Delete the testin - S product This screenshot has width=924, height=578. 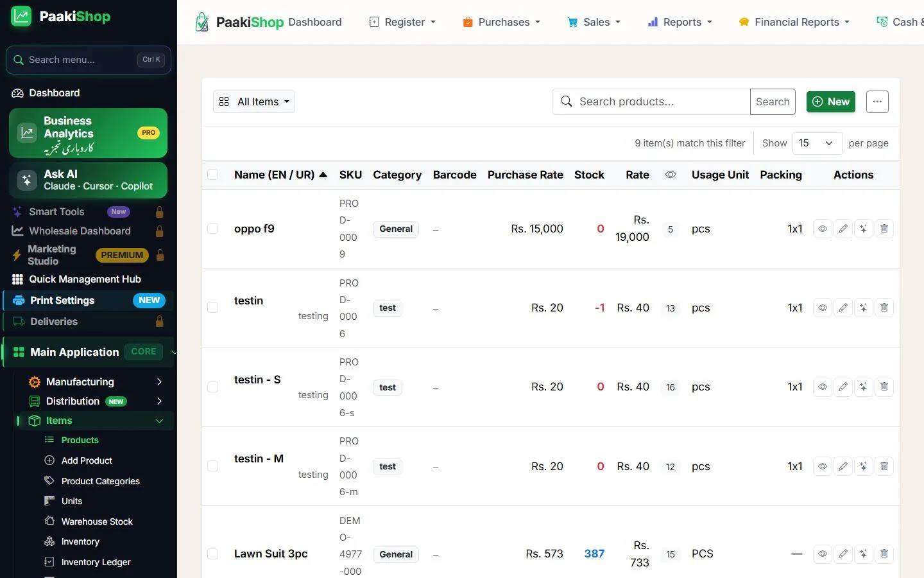click(x=884, y=387)
